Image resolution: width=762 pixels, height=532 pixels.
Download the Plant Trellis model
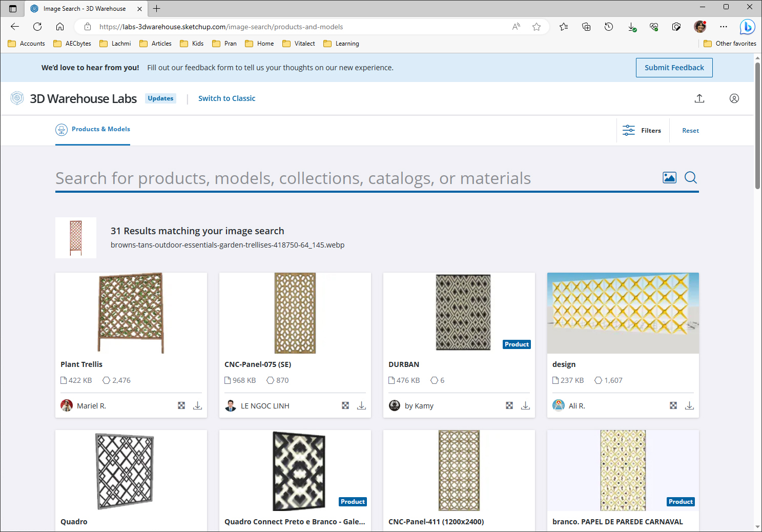tap(197, 405)
